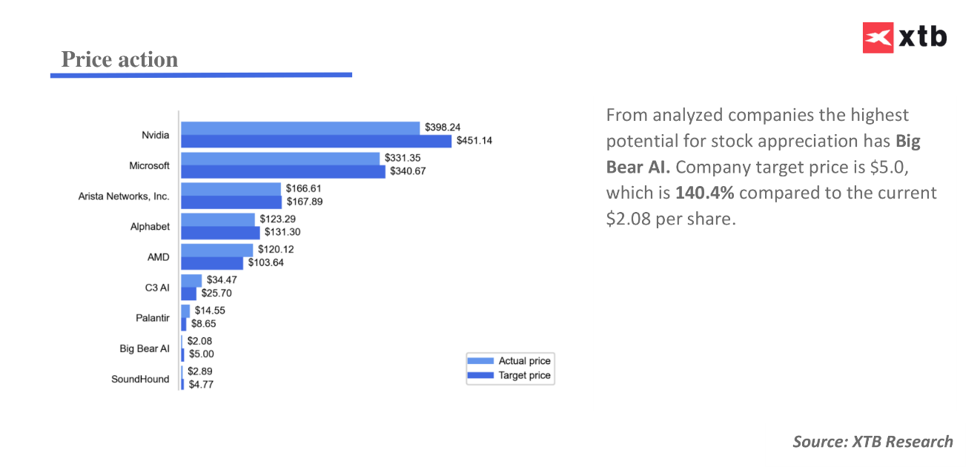The image size is (980, 467).
Task: Click the bold Big Bear AI text
Action: tap(764, 153)
